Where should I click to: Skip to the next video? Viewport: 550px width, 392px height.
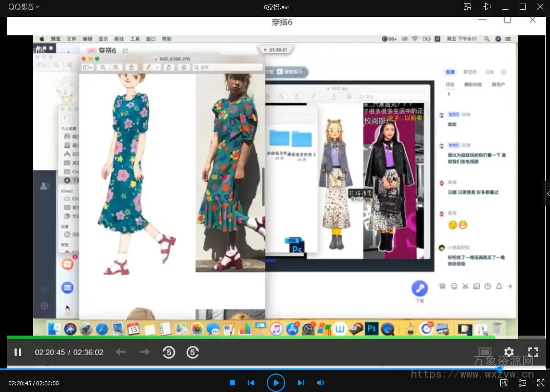pos(301,383)
